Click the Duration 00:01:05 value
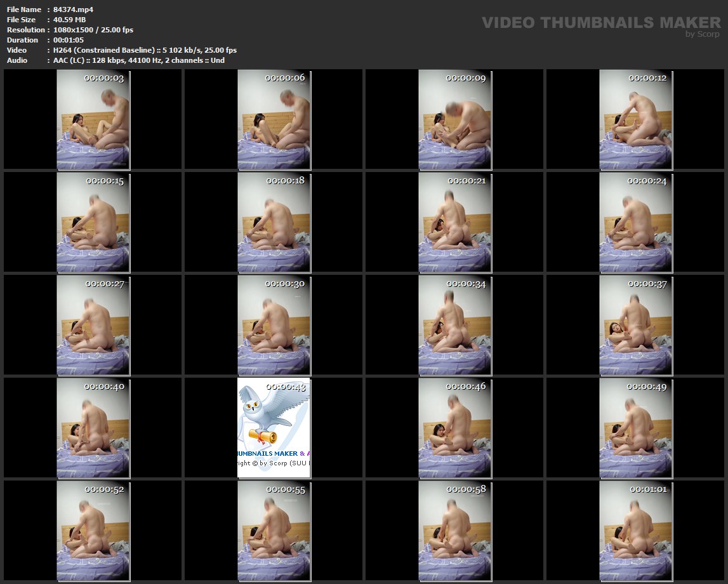 69,40
